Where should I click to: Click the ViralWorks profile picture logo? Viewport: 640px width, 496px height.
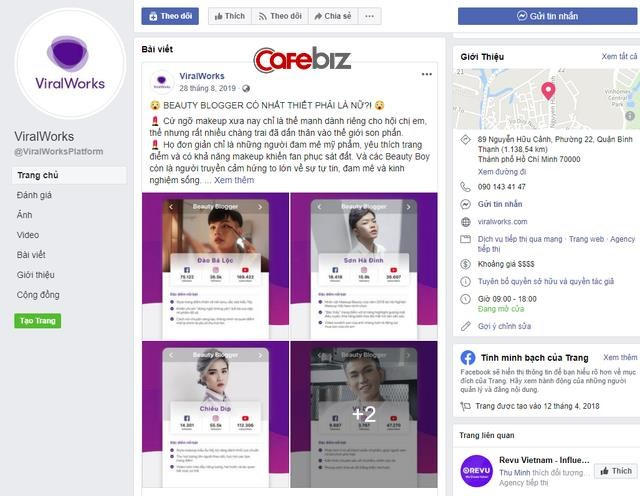coord(70,64)
